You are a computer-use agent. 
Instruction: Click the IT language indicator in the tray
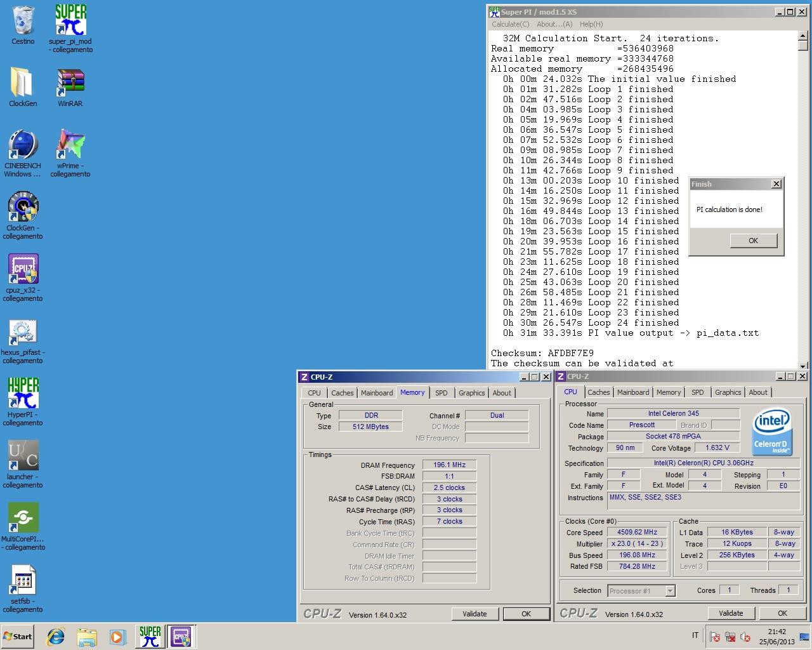[695, 635]
